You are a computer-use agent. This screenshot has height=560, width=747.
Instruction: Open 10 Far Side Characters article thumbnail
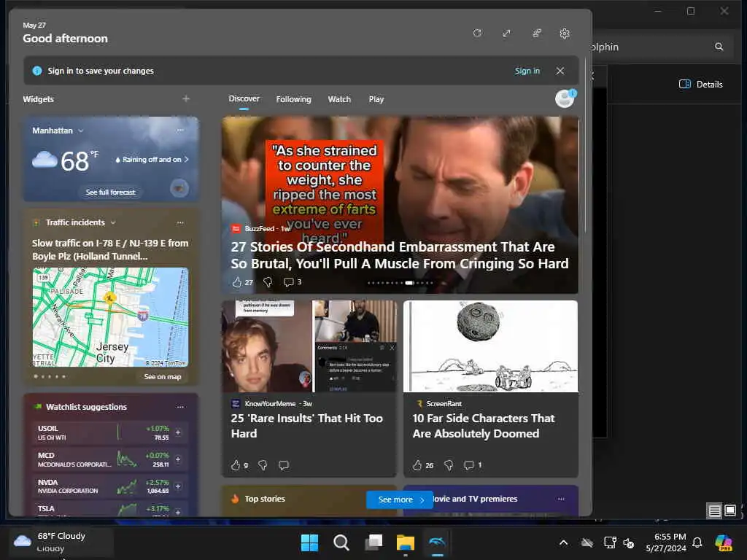click(491, 346)
